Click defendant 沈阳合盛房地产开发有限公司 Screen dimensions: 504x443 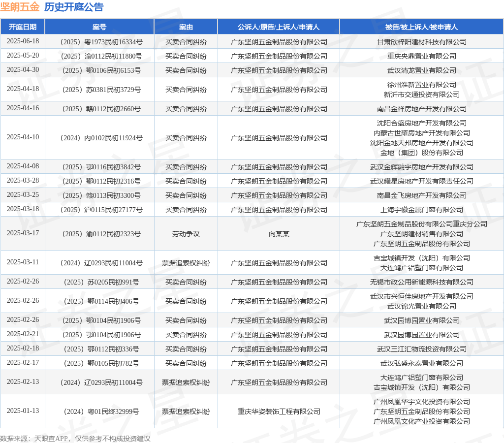422,123
